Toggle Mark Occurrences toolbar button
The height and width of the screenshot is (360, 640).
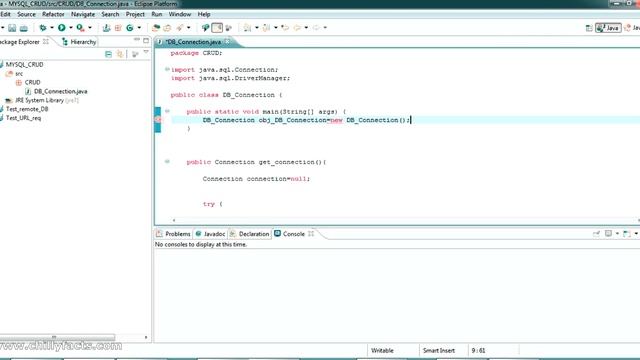pos(205,28)
